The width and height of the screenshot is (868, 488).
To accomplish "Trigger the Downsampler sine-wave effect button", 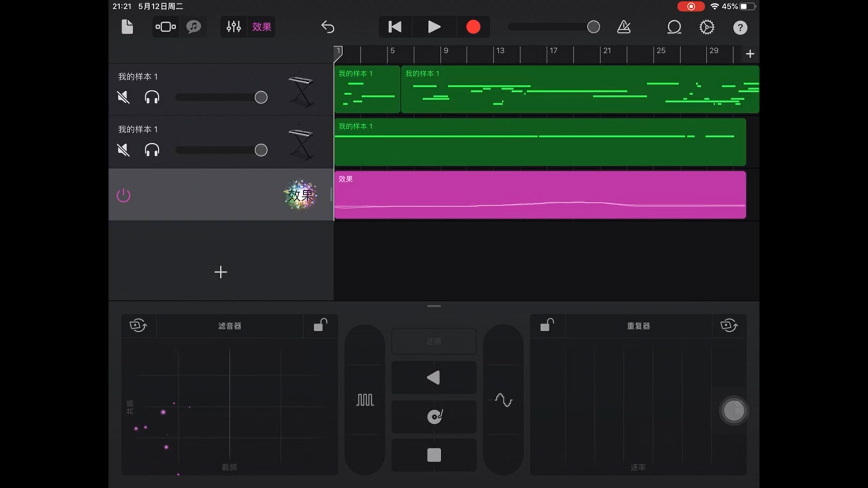I will [503, 400].
